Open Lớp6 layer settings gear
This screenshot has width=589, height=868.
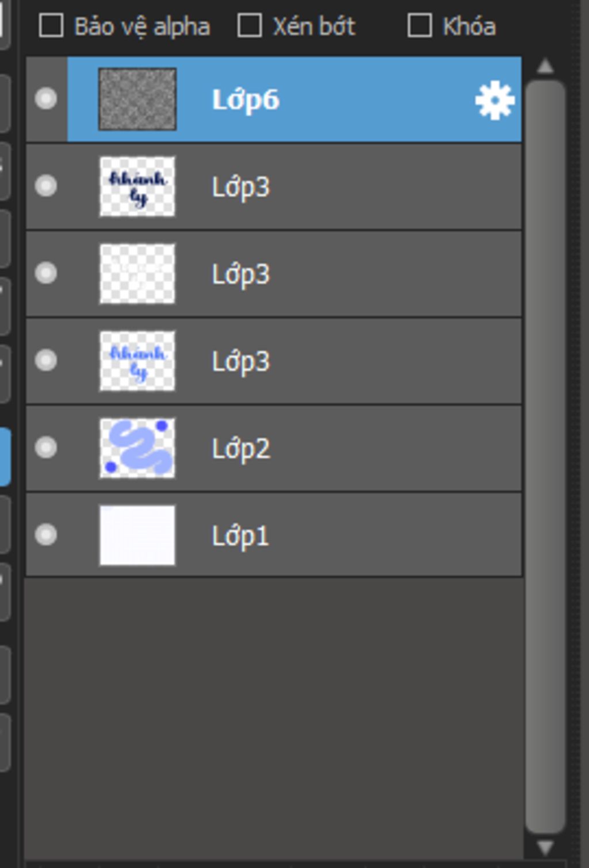495,101
